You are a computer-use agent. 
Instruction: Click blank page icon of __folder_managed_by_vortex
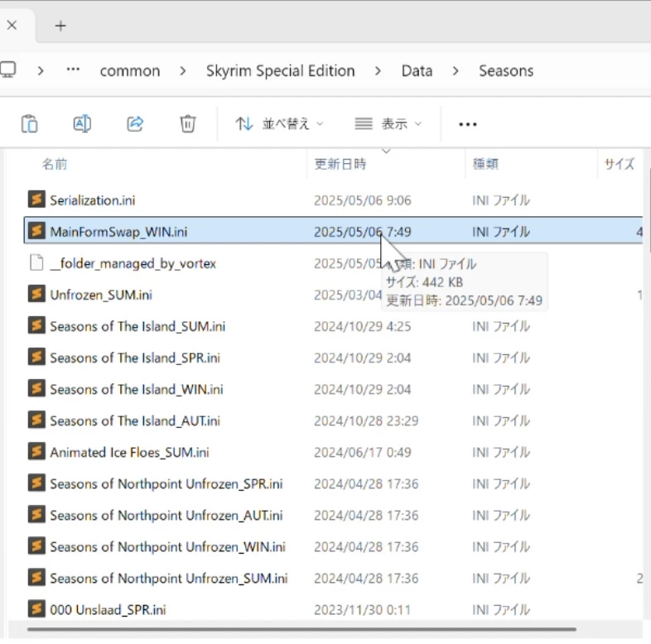pos(36,262)
